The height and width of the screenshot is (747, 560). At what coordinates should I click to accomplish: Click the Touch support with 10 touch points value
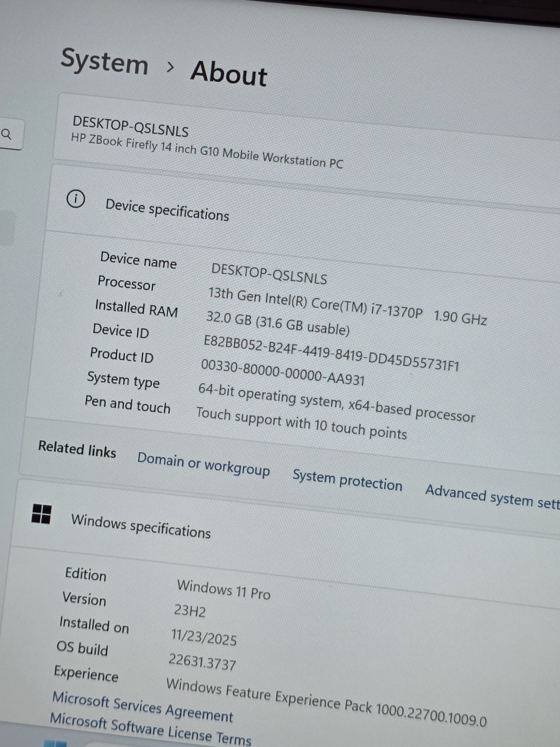tap(301, 423)
